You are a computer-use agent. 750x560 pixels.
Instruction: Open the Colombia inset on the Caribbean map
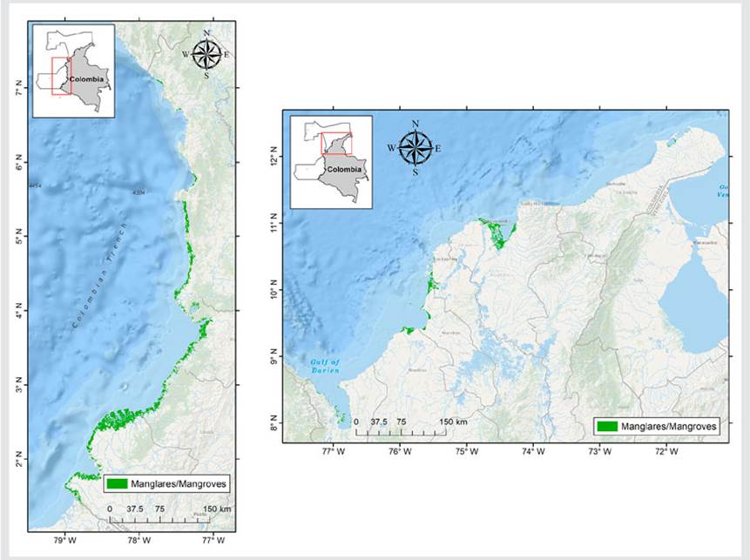(331, 161)
